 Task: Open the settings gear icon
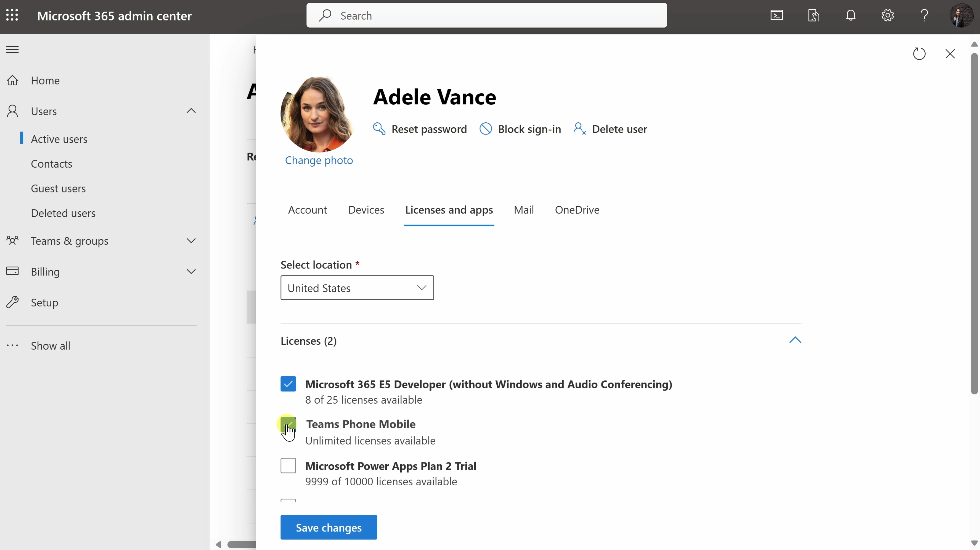pyautogui.click(x=888, y=15)
